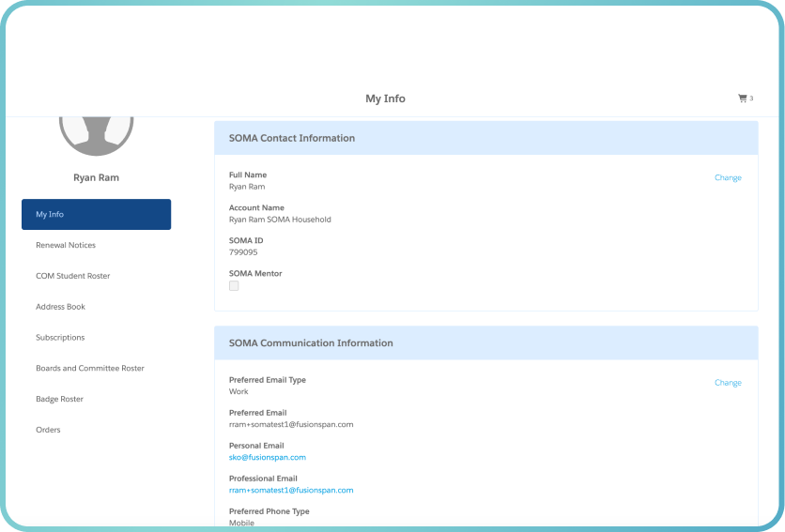Click Change link in Contact Information
This screenshot has height=532, width=785.
(728, 177)
